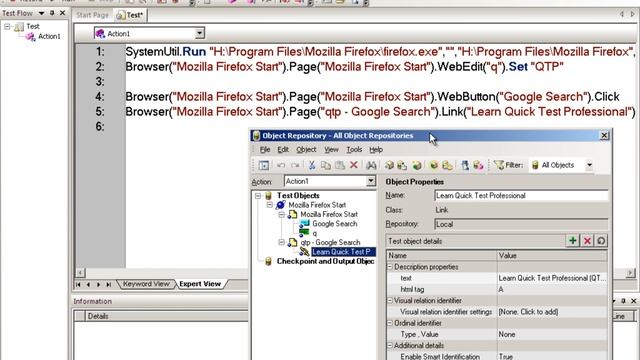Collapse the Test node in Test Flow
The image size is (640, 360).
7,27
